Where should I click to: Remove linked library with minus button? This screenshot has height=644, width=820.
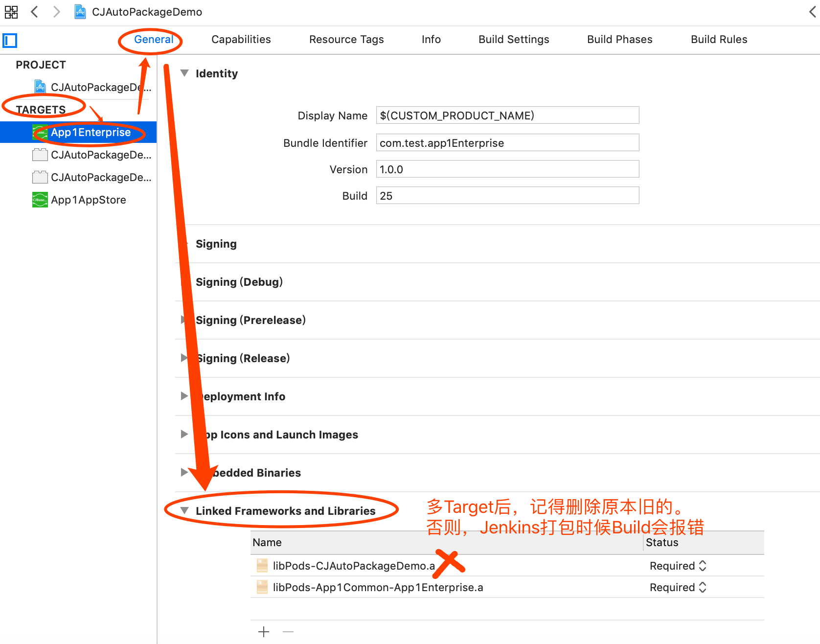288,632
